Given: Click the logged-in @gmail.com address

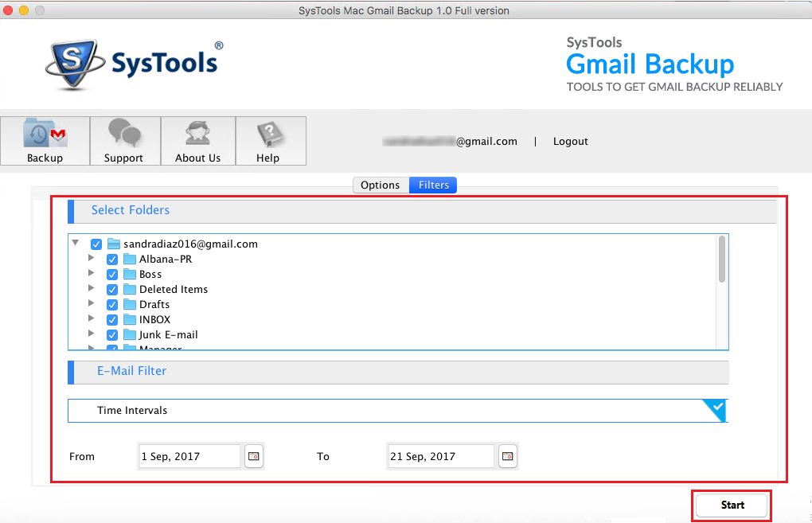Looking at the screenshot, I should pos(450,142).
